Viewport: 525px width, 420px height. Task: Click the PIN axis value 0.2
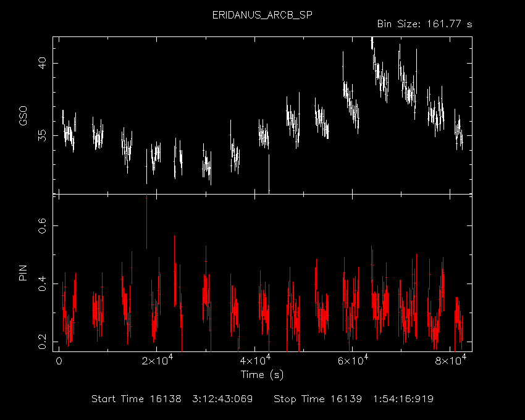click(x=42, y=342)
